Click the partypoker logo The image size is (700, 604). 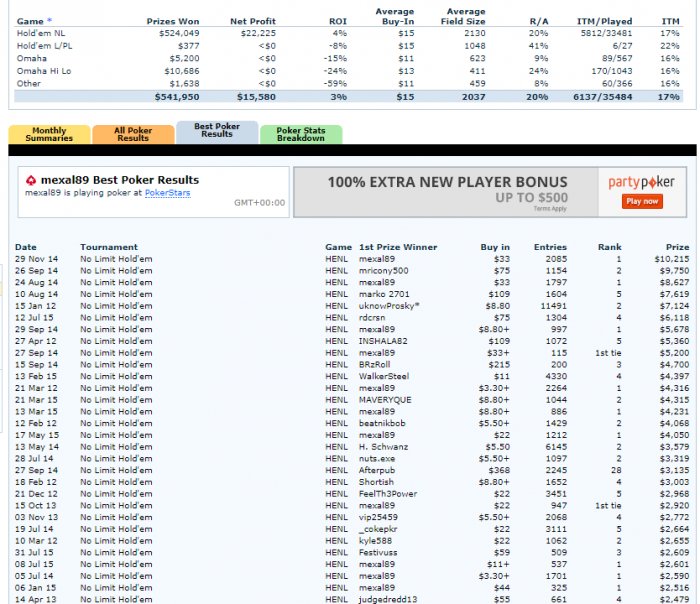click(x=641, y=182)
